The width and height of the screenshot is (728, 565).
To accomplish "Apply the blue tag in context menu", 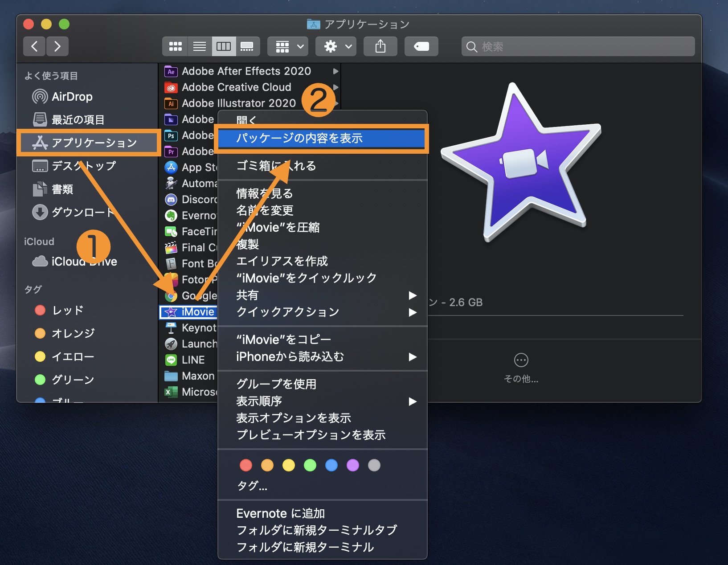I will tap(331, 465).
